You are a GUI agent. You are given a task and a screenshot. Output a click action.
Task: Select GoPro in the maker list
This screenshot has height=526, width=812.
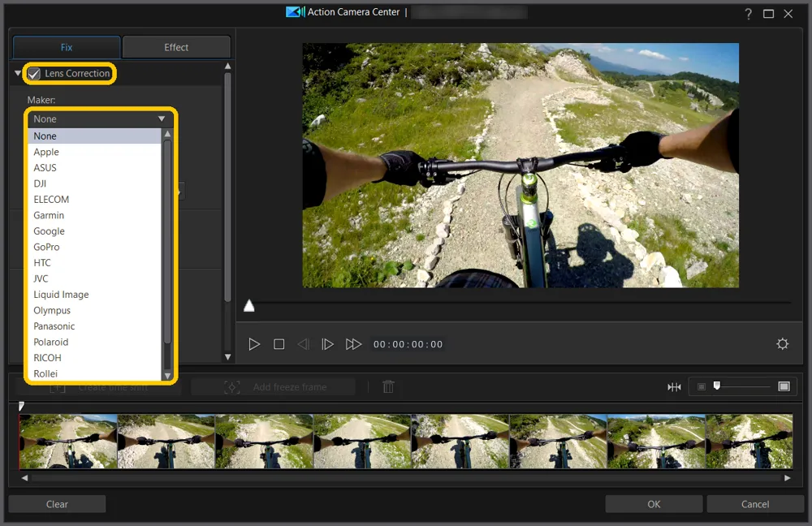tap(95, 247)
